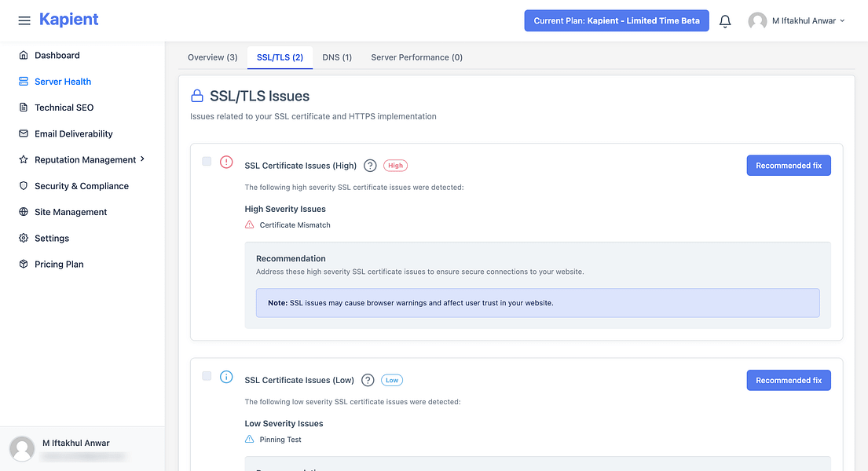This screenshot has width=868, height=471.
Task: Click the Server Health server icon
Action: 24,82
